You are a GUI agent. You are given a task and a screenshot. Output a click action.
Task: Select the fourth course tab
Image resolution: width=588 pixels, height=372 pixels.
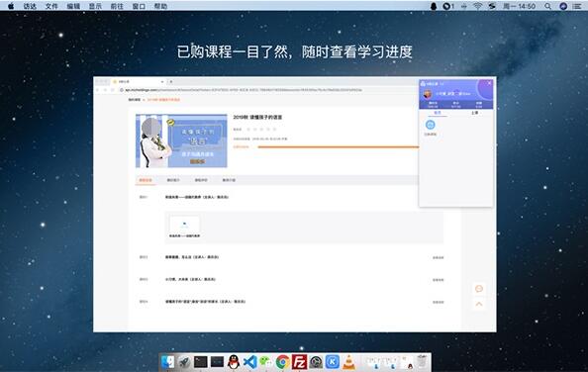pos(229,180)
